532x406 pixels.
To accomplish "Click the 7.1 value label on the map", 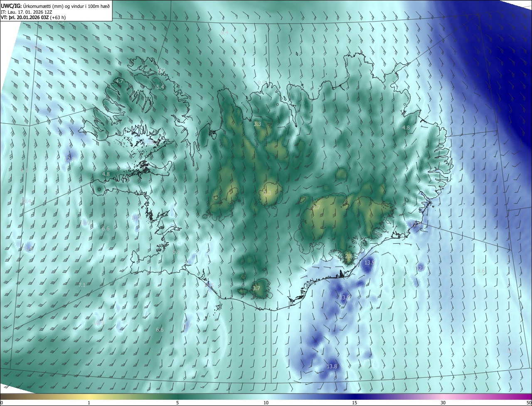I will [x=82, y=285].
